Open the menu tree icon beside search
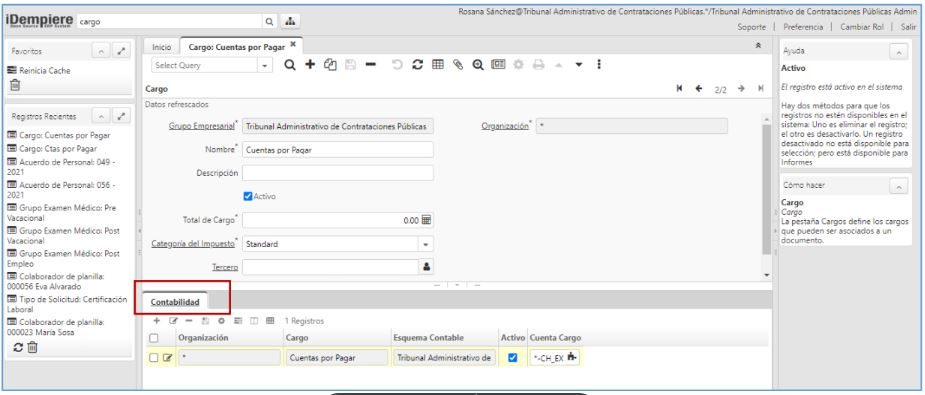The width and height of the screenshot is (925, 395). 290,21
